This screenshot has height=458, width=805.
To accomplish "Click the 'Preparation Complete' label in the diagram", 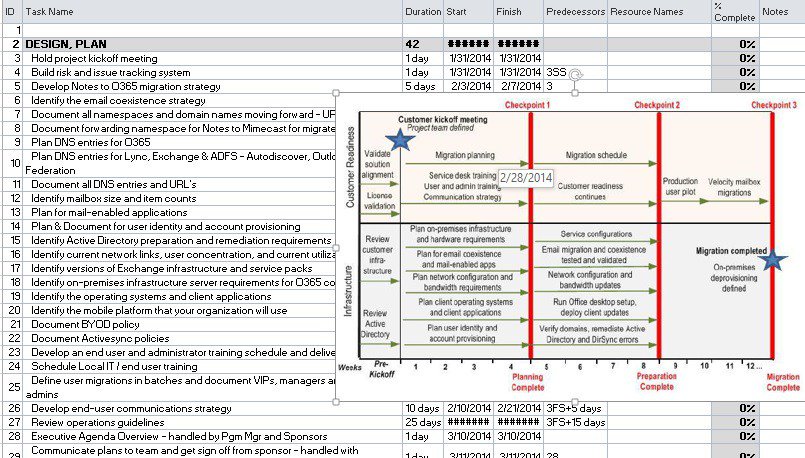I will (657, 381).
